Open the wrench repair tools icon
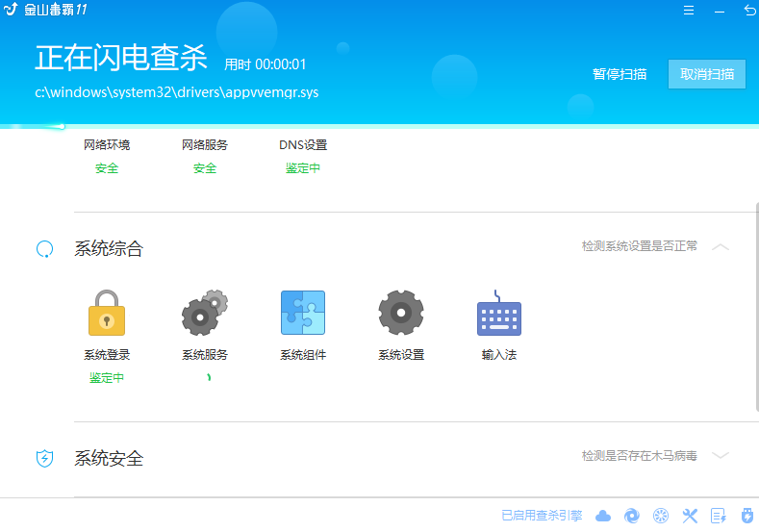This screenshot has height=532, width=759. pyautogui.click(x=690, y=516)
